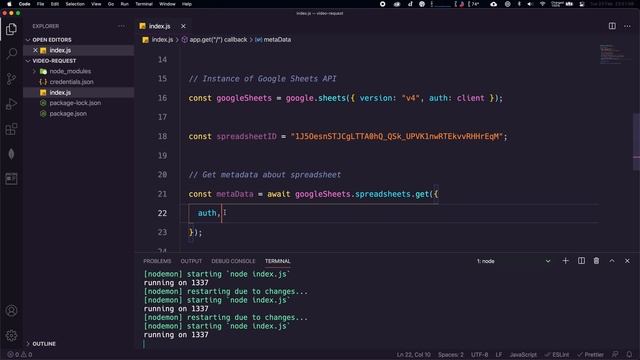Screen dimensions: 640x360
Task: Open the Explorer view in activity bar
Action: point(11,29)
